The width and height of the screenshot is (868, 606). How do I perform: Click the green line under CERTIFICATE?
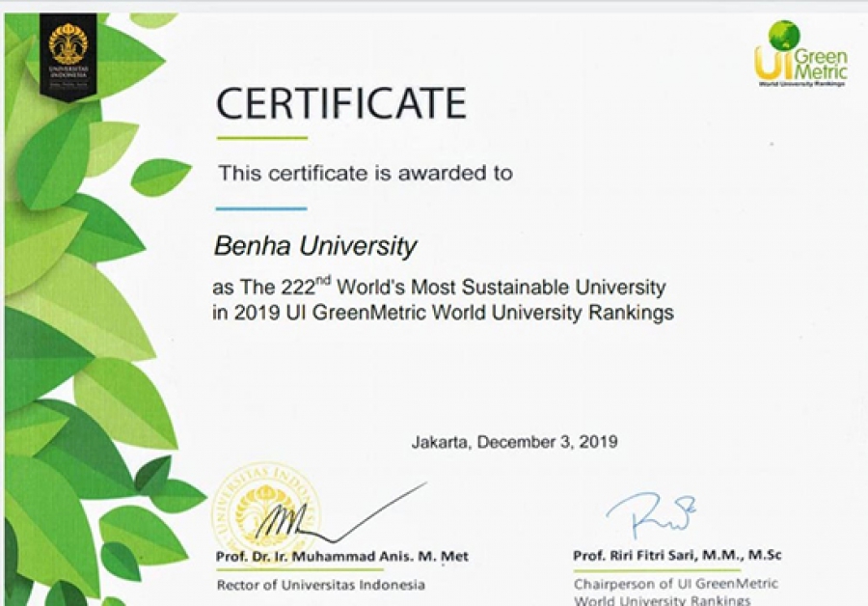[x=261, y=138]
